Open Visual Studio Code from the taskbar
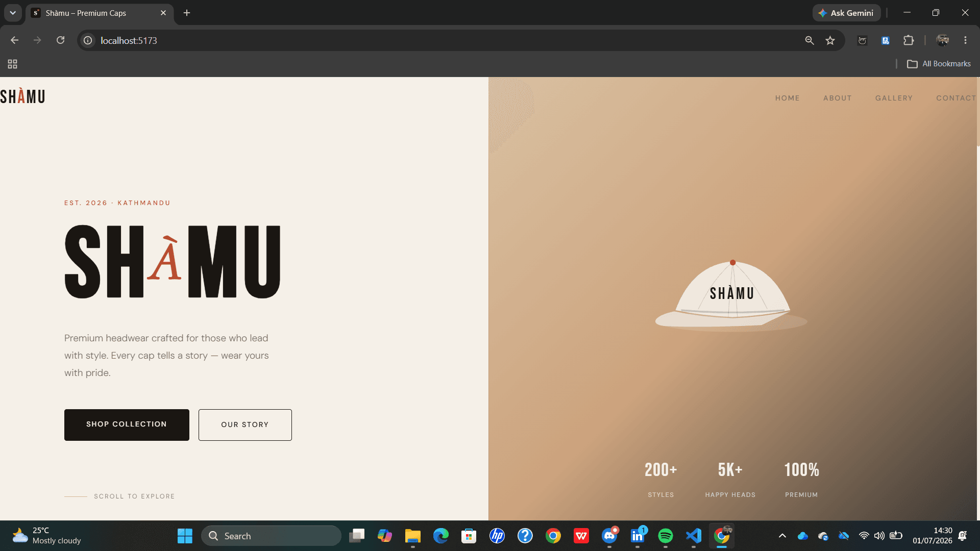The image size is (980, 551). [694, 536]
